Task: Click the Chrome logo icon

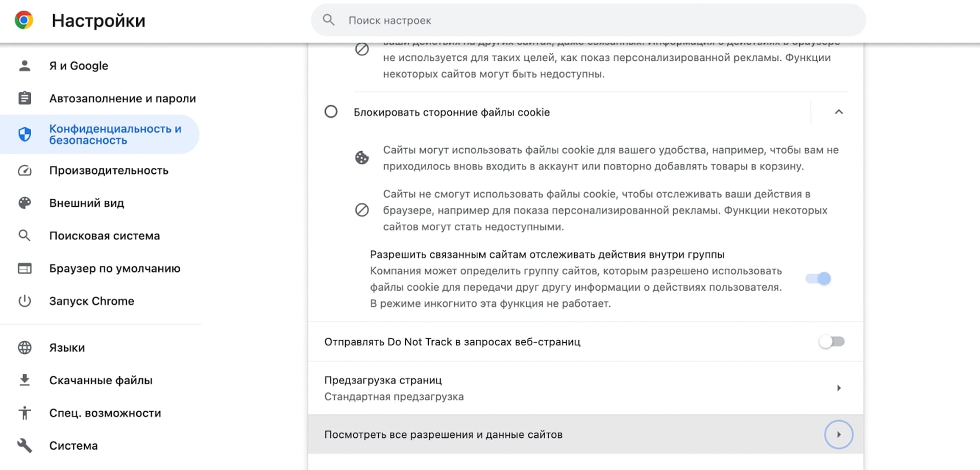Action: click(24, 20)
